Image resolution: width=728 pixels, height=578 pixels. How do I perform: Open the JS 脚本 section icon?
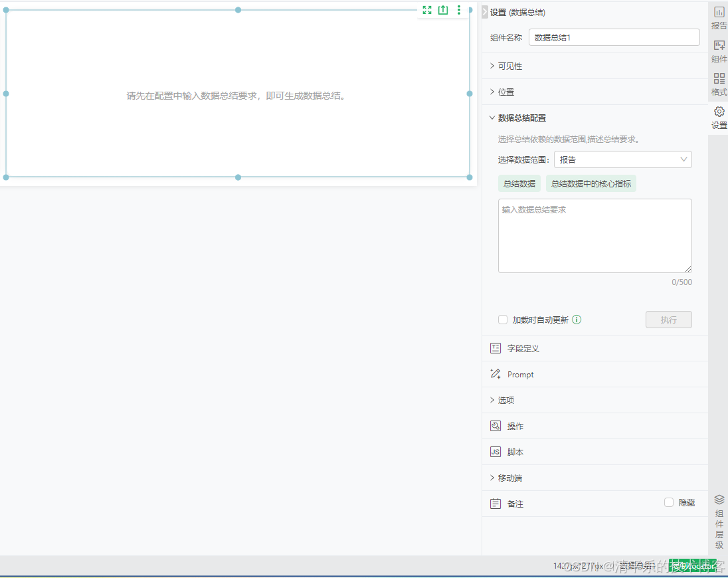pos(496,452)
